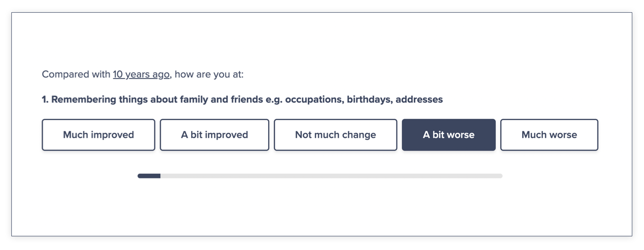The image size is (644, 250).
Task: Click the filled portion of progress bar
Action: 149,176
